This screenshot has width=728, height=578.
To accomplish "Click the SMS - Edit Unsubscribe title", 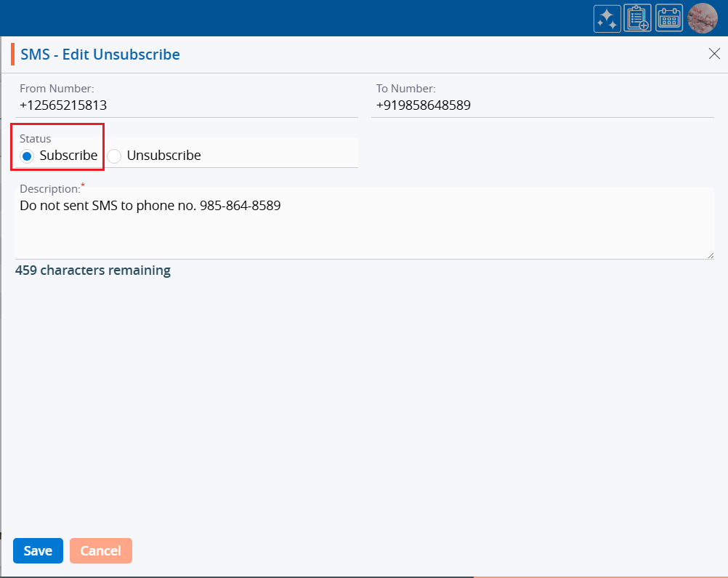I will (x=100, y=55).
